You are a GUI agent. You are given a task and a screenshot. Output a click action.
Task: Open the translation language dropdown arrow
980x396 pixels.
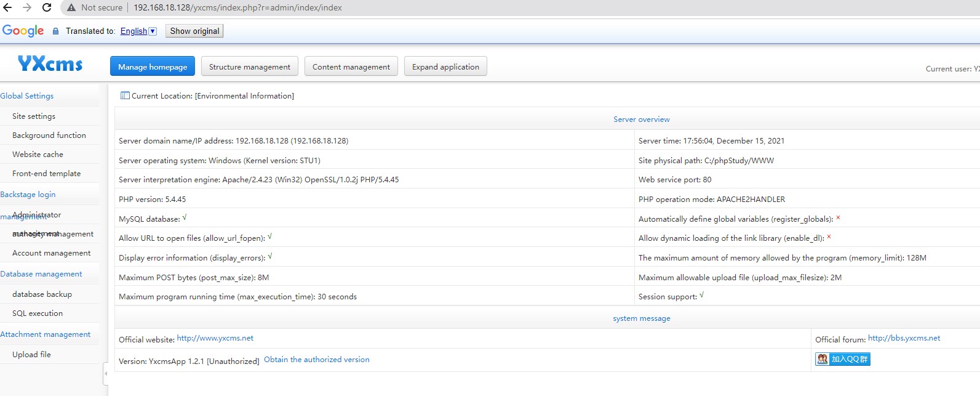tap(153, 31)
